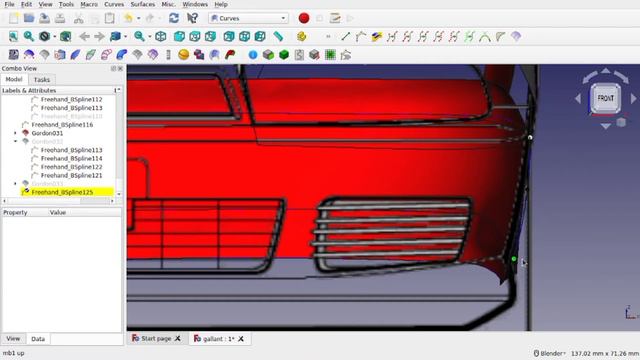Toggle the Bounding box icon

coord(65,37)
